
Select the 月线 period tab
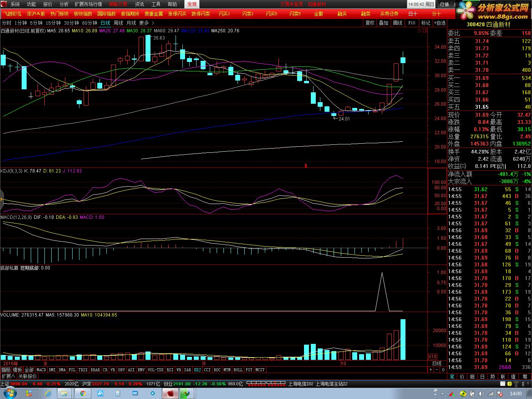131,23
